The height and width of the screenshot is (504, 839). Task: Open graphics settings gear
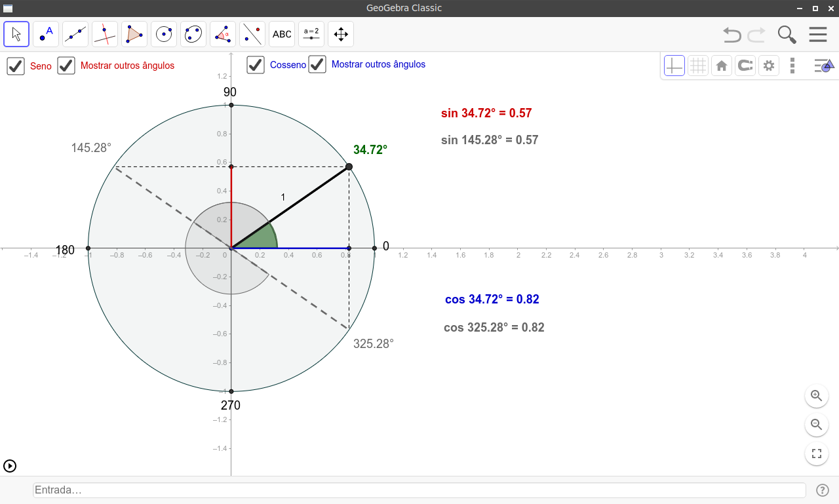point(769,66)
